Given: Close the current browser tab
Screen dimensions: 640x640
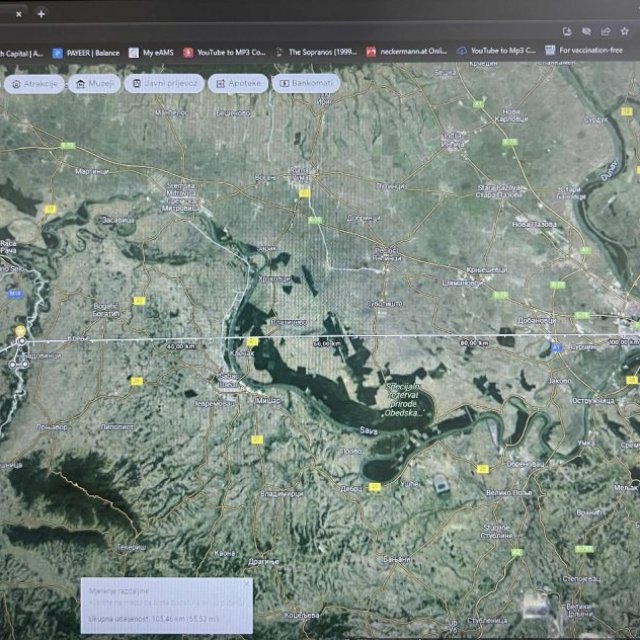Looking at the screenshot, I should tap(18, 14).
